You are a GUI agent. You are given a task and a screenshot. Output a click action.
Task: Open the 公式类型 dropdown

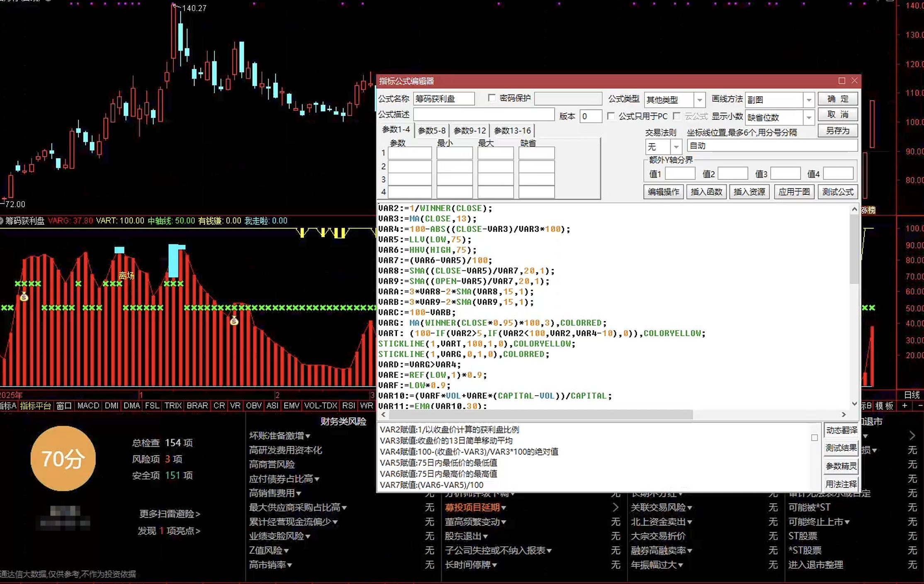pyautogui.click(x=700, y=100)
